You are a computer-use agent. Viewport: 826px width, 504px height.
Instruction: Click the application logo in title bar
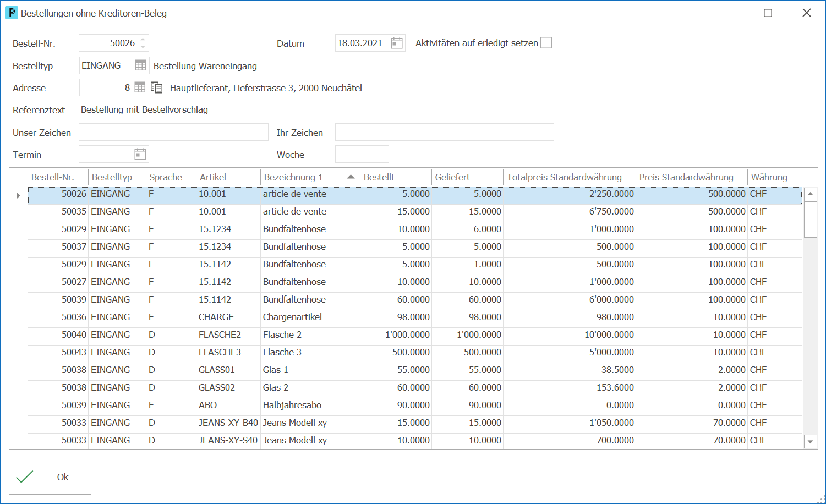(11, 13)
